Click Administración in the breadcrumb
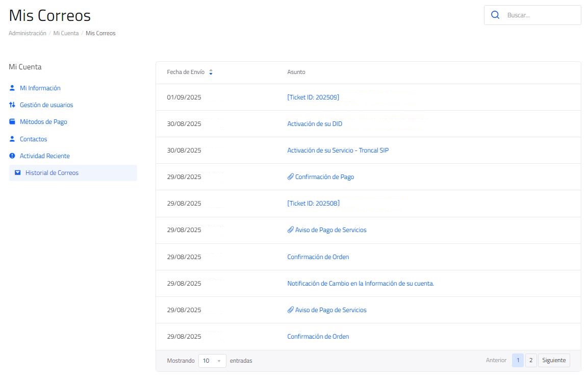The image size is (588, 380). 28,33
